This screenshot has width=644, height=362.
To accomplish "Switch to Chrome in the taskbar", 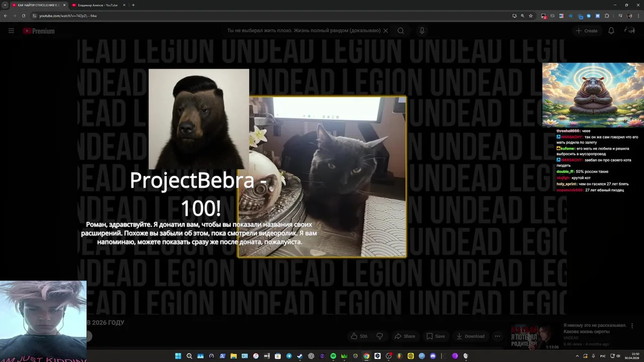I will click(366, 356).
